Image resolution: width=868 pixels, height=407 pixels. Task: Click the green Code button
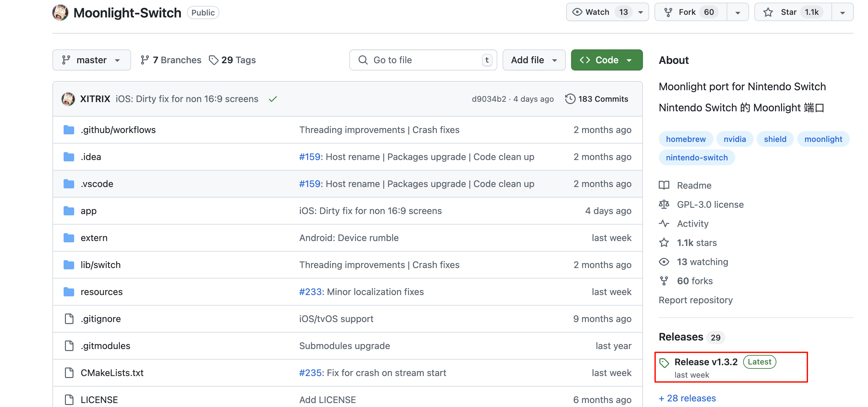tap(606, 60)
